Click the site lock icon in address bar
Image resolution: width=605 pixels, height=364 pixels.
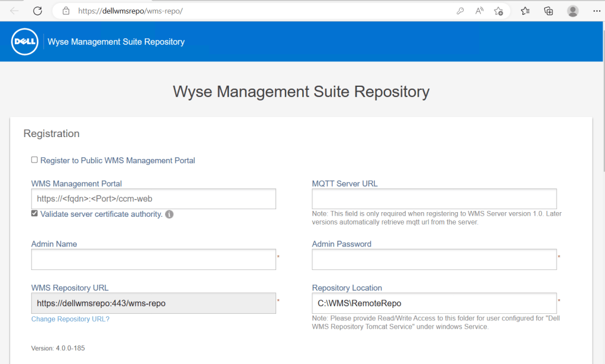66,11
